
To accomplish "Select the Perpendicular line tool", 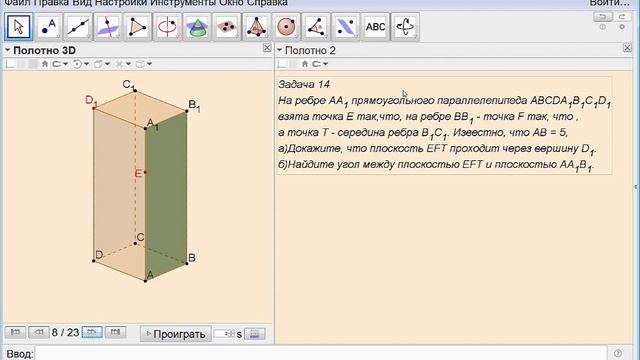I will [107, 27].
